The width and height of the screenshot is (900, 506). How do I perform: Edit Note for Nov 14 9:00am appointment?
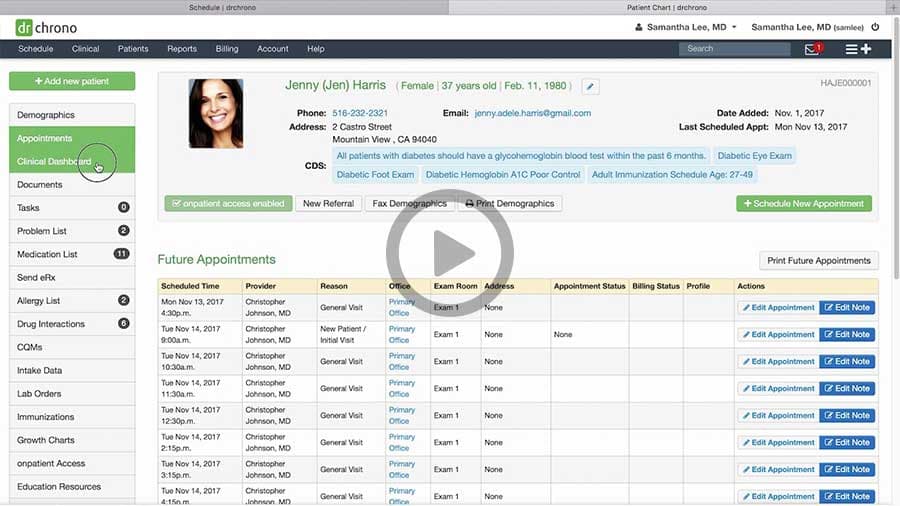[847, 334]
